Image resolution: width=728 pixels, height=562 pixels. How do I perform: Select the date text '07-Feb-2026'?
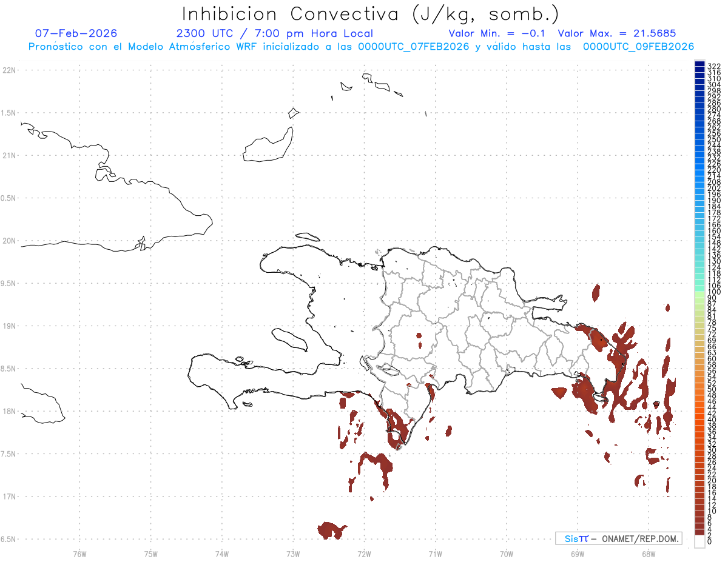(x=76, y=33)
